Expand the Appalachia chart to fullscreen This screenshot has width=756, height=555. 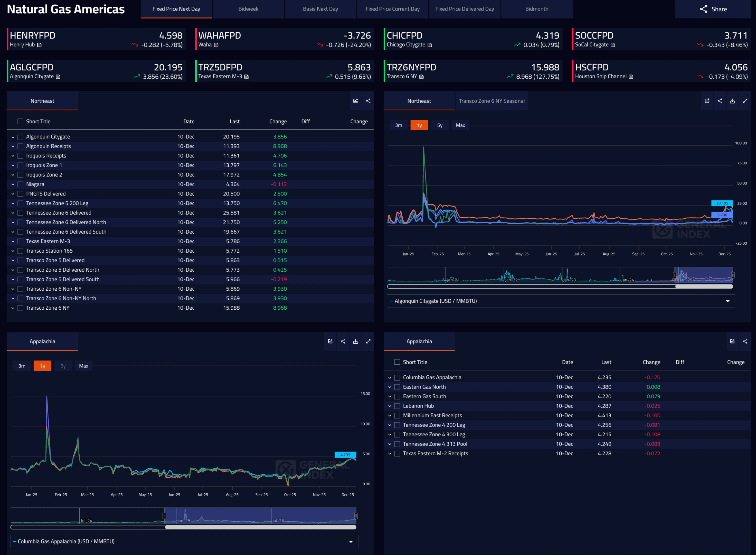pyautogui.click(x=368, y=341)
